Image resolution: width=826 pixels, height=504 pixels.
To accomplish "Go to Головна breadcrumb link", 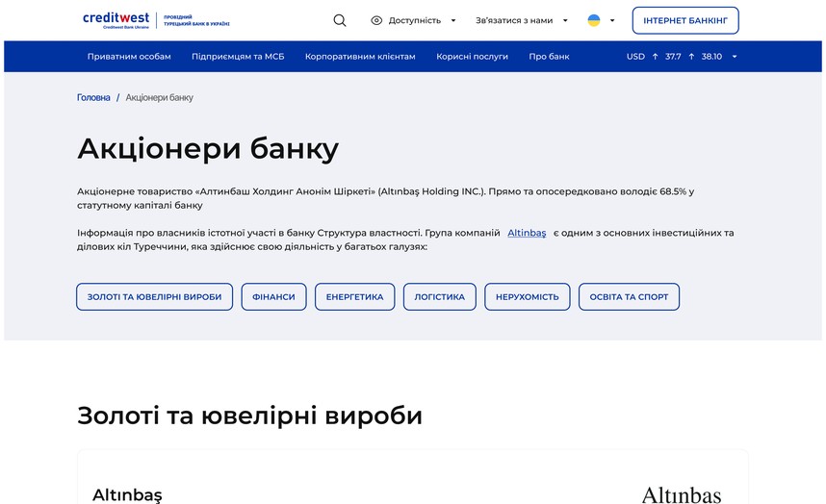I will [x=93, y=97].
